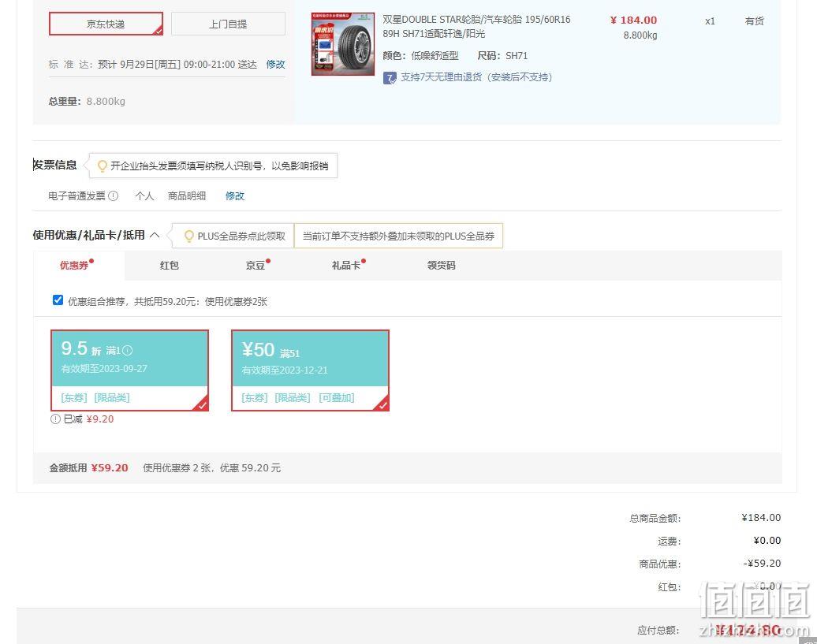The image size is (817, 644).
Task: Open the 双星DOUBLE STAR轮胎 product title
Action: [476, 27]
